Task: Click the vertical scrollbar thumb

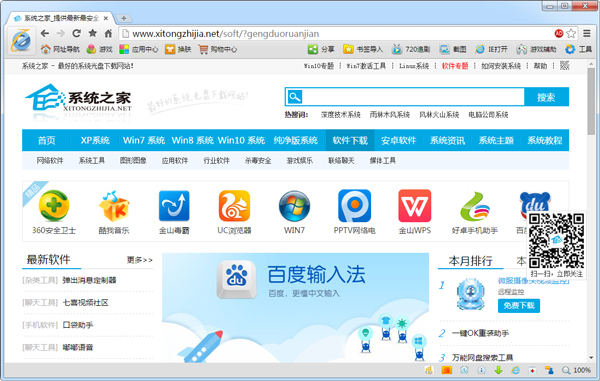Action: click(591, 101)
